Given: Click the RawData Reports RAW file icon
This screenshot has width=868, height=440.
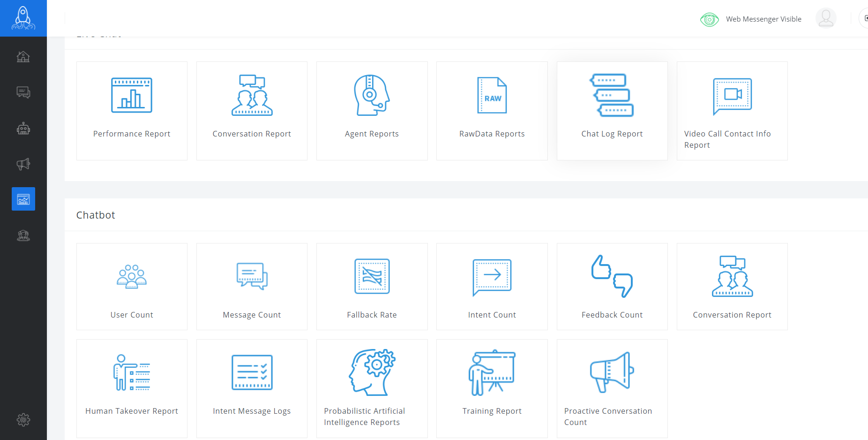Looking at the screenshot, I should 492,95.
